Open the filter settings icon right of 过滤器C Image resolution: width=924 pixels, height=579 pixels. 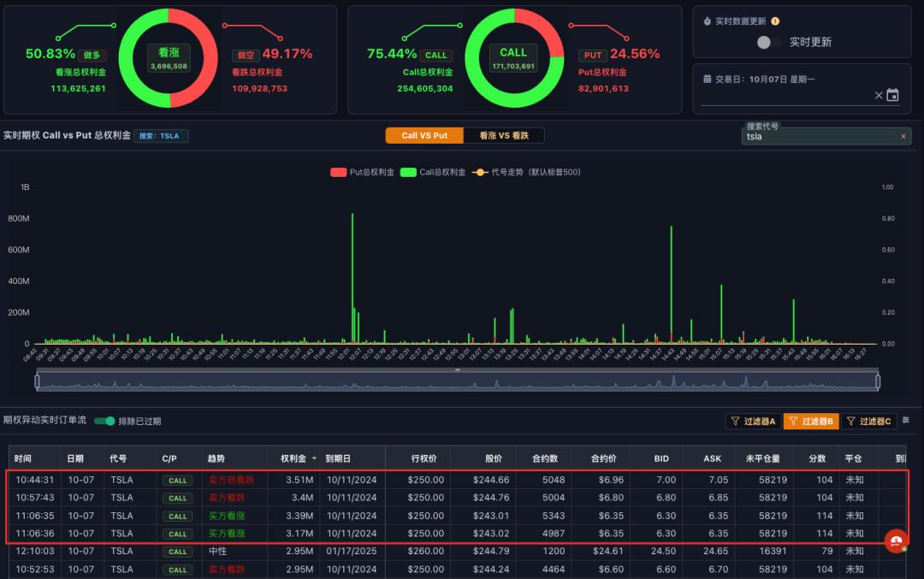coord(906,421)
